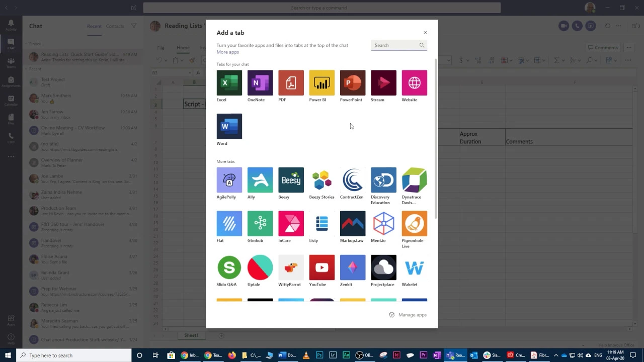Open Manage apps settings
Viewport: 644px width, 362px height.
(x=408, y=315)
